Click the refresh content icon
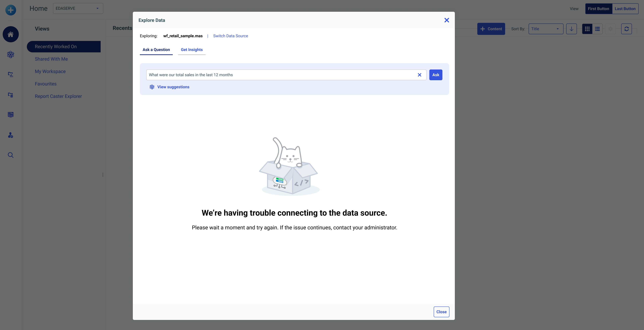The width and height of the screenshot is (644, 330). pos(627,29)
